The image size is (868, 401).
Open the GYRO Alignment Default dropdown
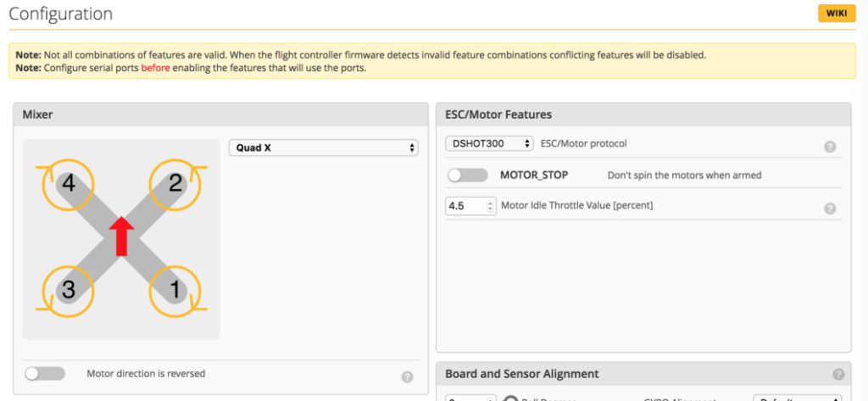(x=797, y=398)
